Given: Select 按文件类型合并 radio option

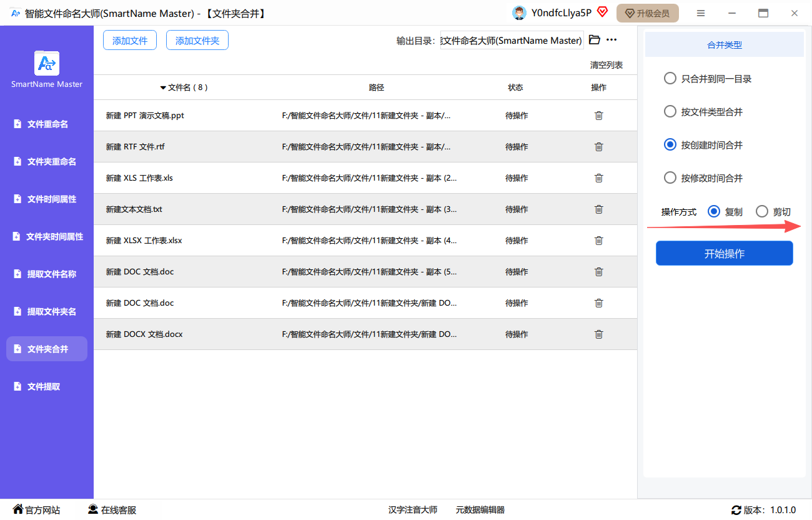Looking at the screenshot, I should [x=670, y=112].
